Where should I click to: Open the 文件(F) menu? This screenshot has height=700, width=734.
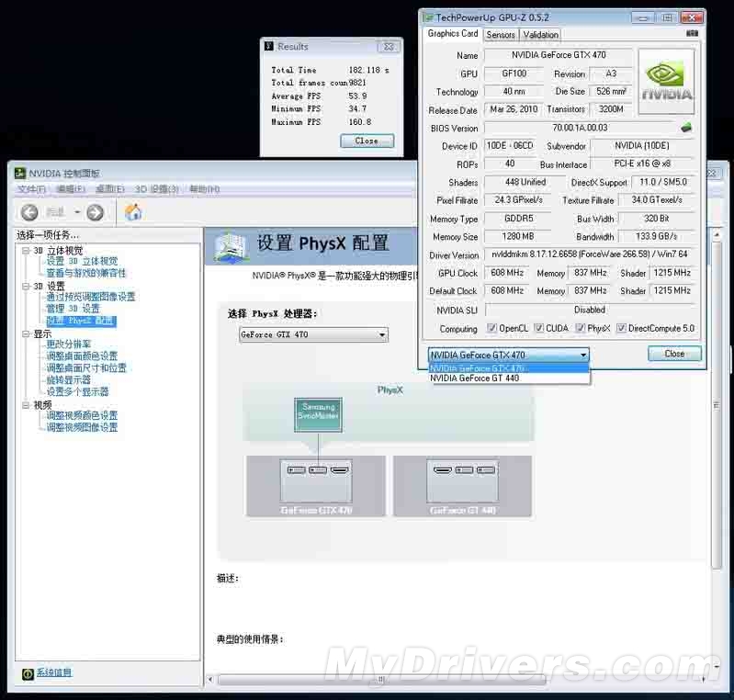coord(32,189)
